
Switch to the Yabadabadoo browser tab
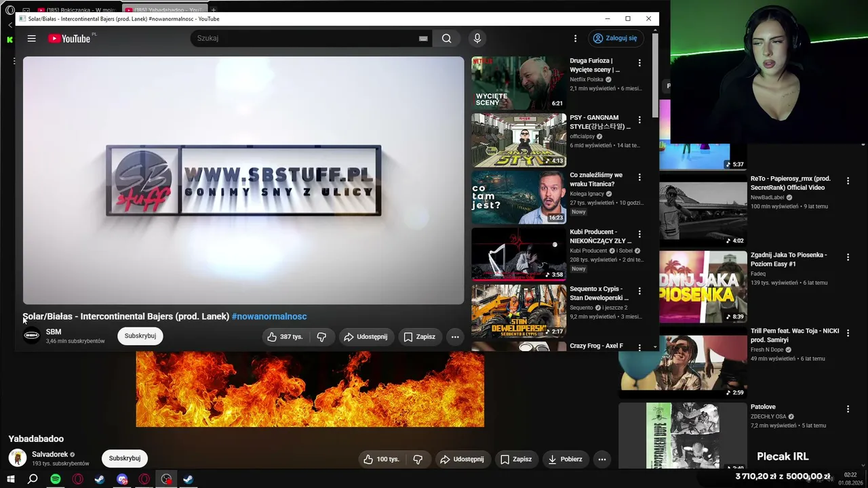[x=163, y=10]
